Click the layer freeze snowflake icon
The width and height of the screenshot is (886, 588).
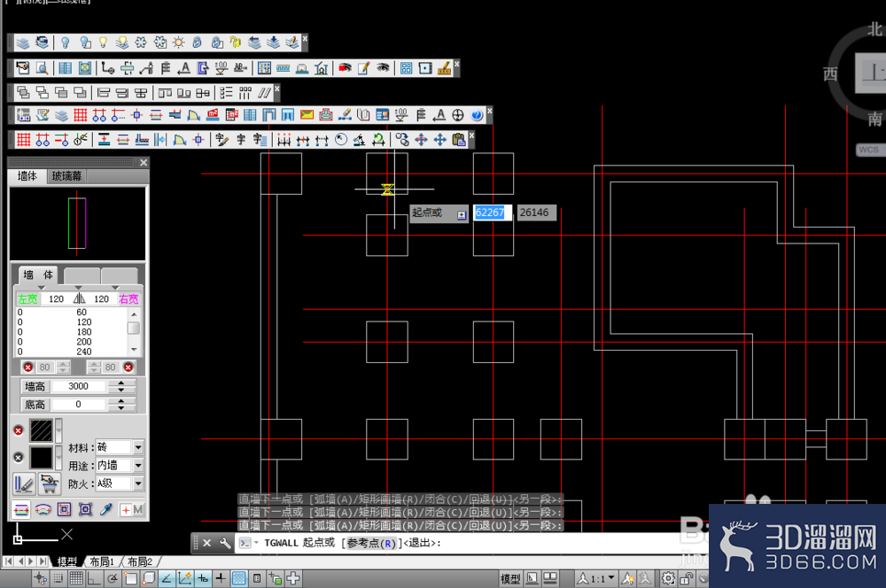point(141,43)
